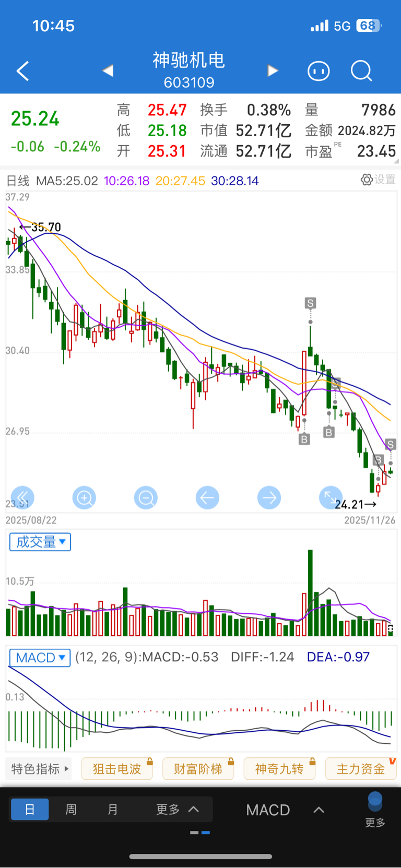Tap the amount 2024.82万
Screen dimensions: 401x868
click(367, 130)
